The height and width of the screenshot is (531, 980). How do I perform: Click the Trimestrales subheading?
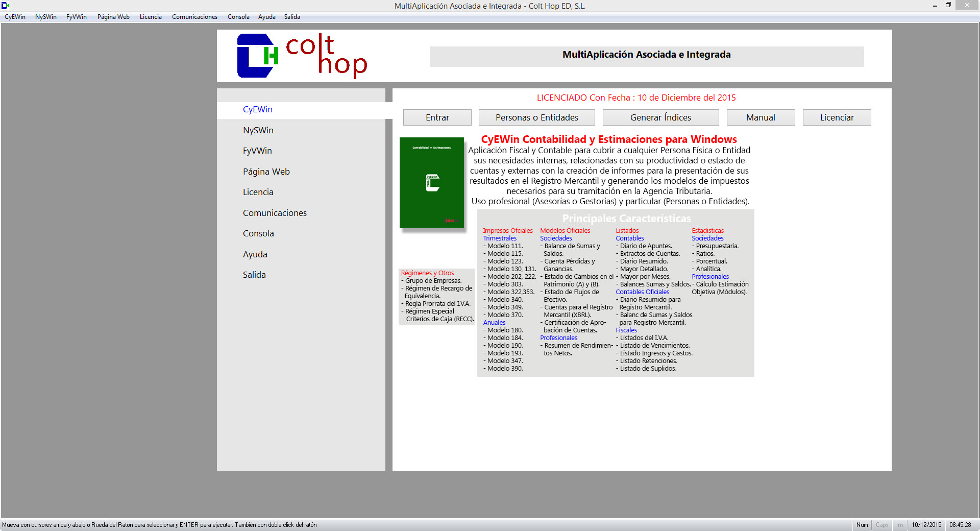500,238
